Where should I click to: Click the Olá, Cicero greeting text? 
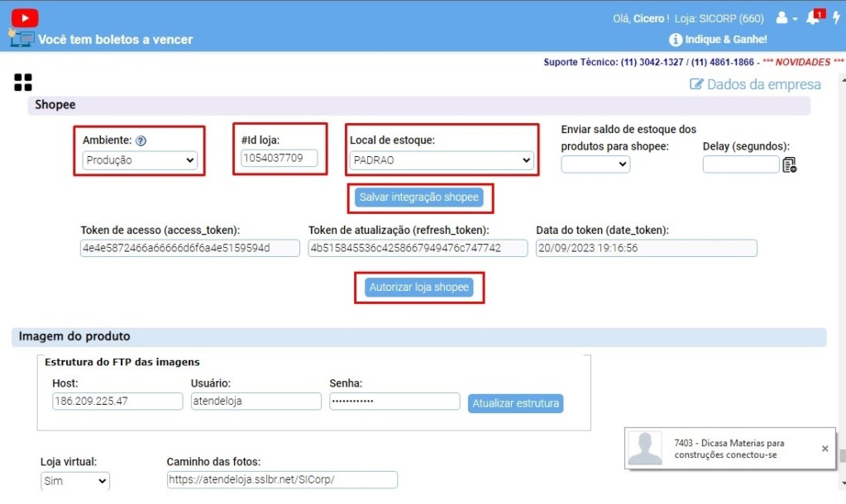pos(640,19)
